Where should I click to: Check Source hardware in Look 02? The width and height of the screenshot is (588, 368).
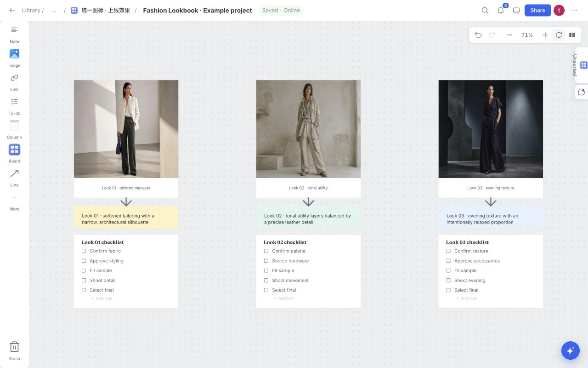click(266, 261)
